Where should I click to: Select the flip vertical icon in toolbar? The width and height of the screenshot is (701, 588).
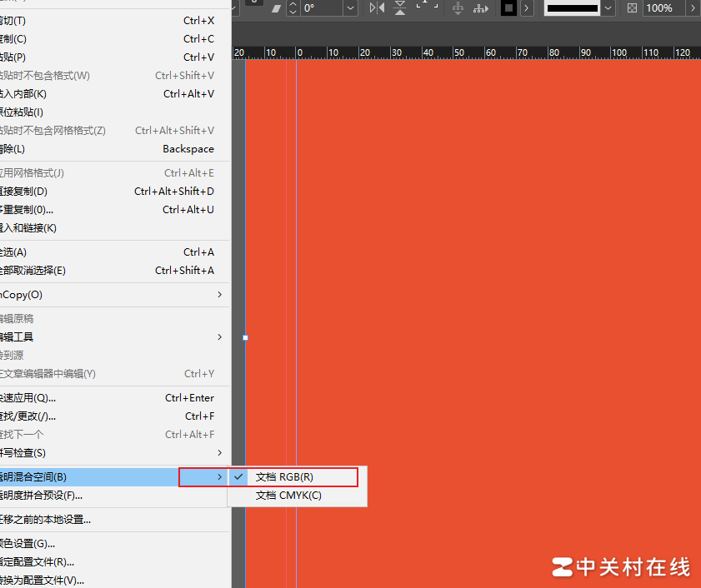pyautogui.click(x=398, y=7)
